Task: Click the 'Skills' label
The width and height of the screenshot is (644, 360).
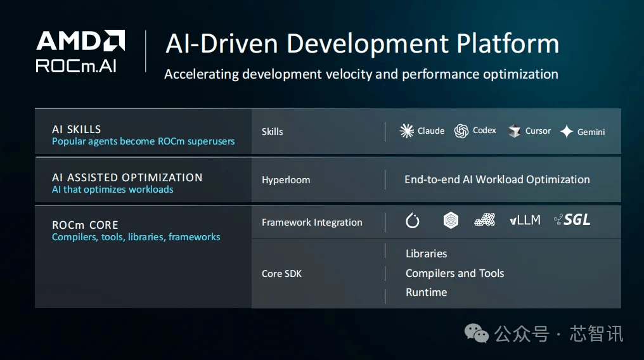Action: point(273,132)
